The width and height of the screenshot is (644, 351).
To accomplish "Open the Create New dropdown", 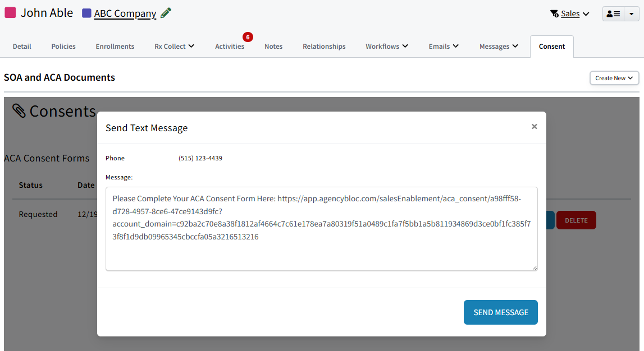I will tap(614, 78).
